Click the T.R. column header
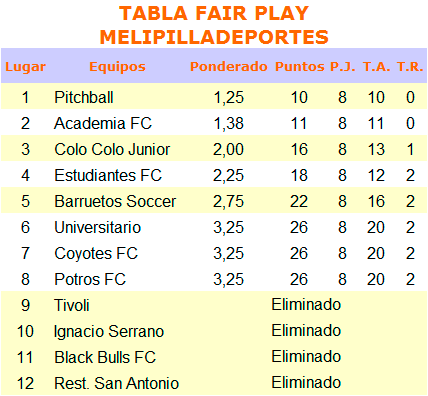428x396 pixels. tap(410, 66)
